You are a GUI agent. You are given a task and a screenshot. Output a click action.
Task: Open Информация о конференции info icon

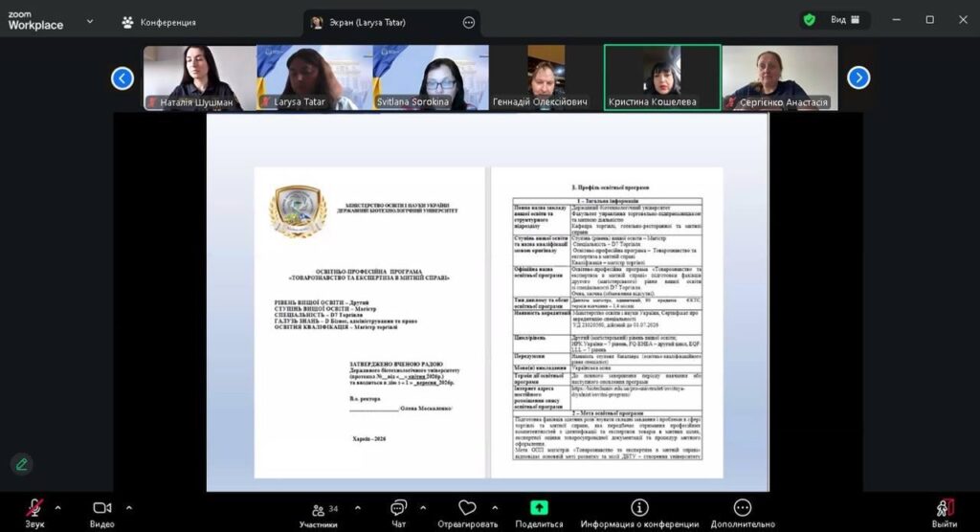pyautogui.click(x=639, y=508)
